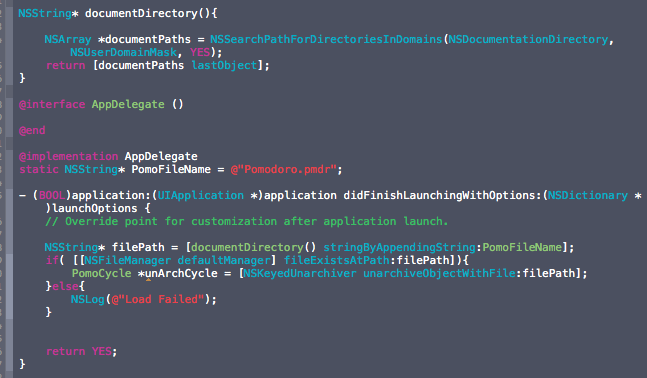Click YES in the final return statement
647x378 pixels.
click(102, 351)
